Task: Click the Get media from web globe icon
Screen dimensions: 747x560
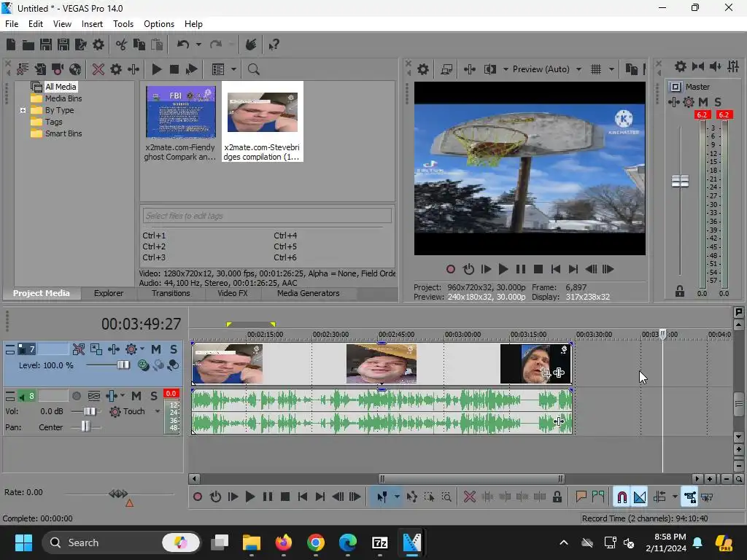Action: (x=75, y=69)
